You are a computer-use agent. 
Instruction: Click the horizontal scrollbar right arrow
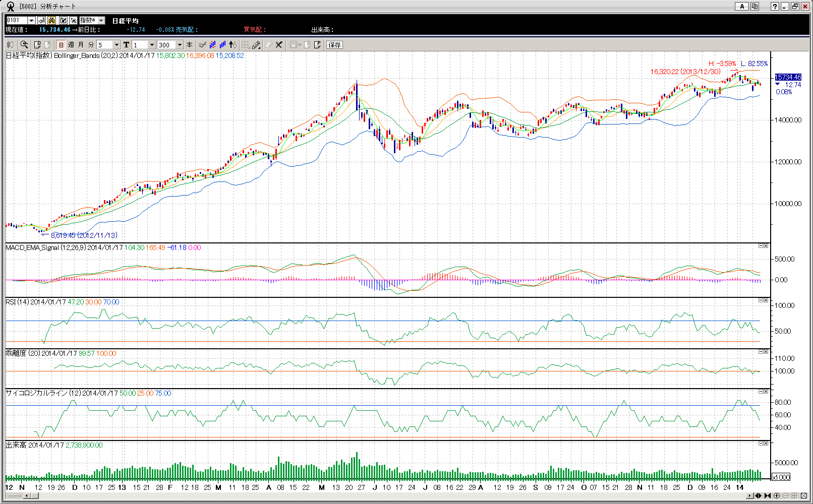click(x=750, y=496)
